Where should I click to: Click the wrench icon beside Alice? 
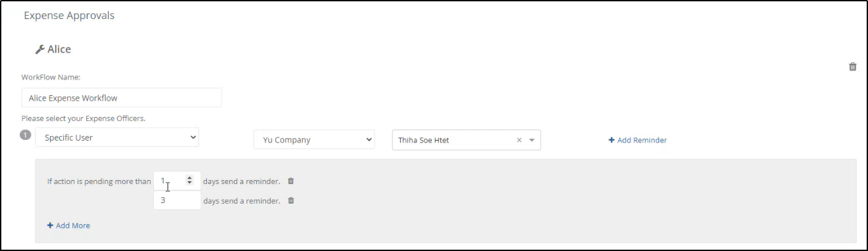click(x=39, y=49)
